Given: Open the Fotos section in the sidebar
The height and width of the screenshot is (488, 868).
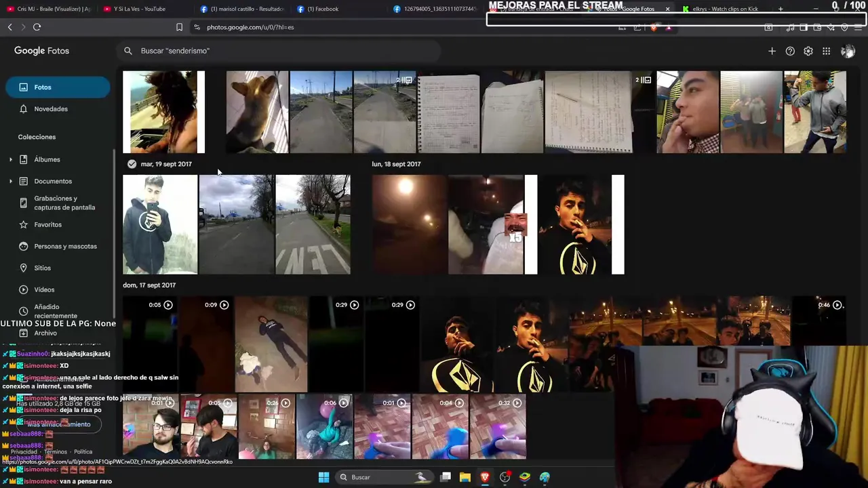Looking at the screenshot, I should tap(58, 87).
